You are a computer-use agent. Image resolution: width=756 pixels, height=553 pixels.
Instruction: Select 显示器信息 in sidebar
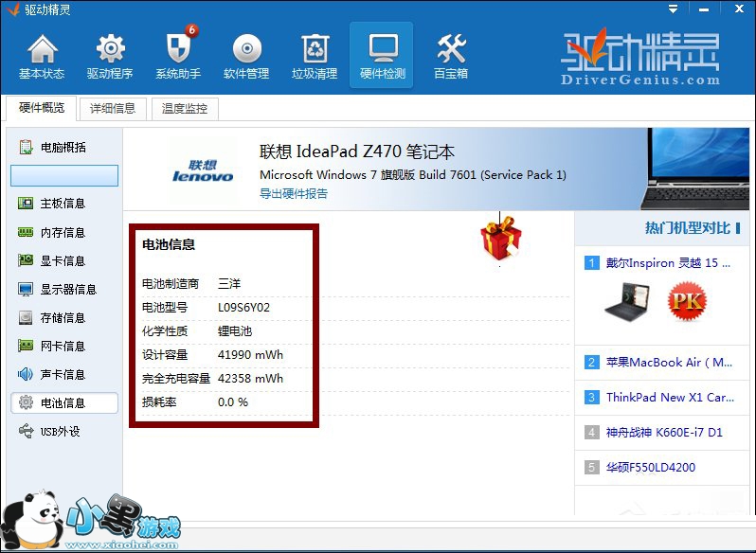(x=63, y=290)
